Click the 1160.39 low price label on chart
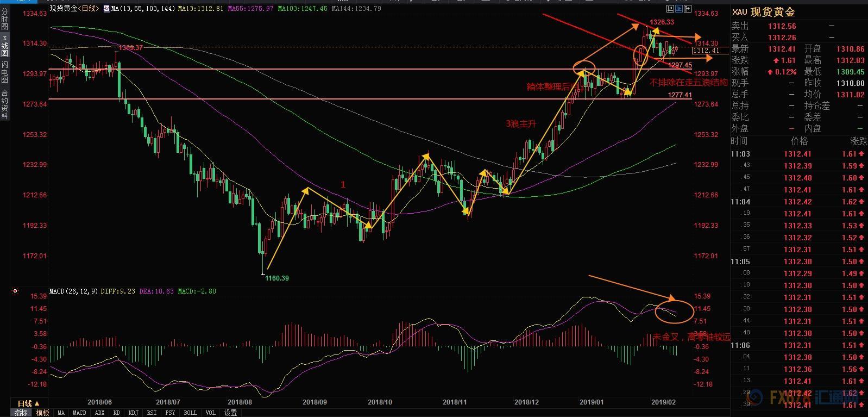 click(276, 278)
